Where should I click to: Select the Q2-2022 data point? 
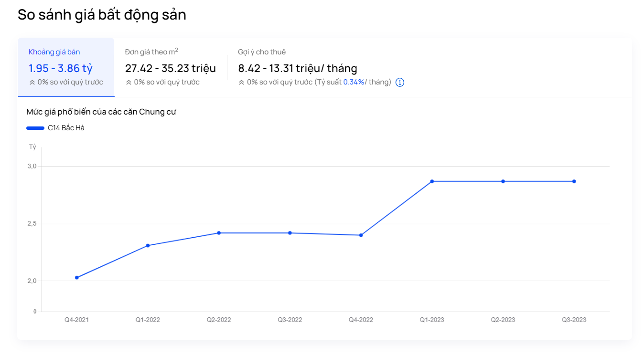pos(219,233)
